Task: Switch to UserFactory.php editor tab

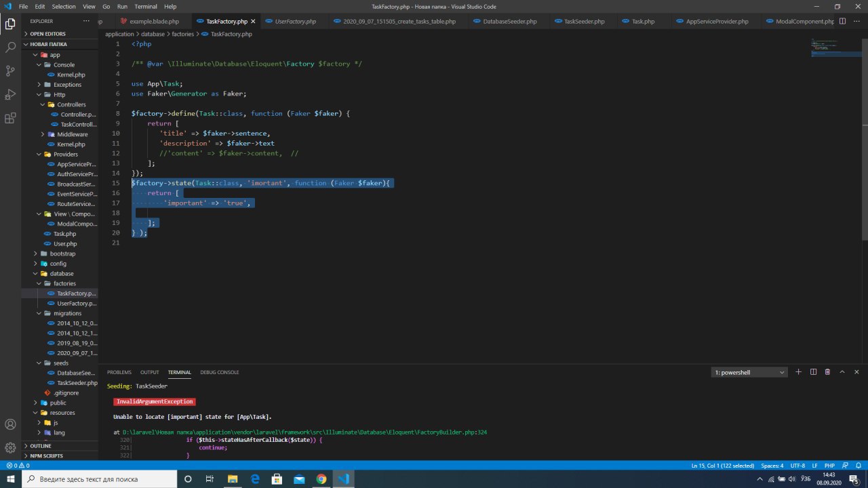Action: click(x=295, y=22)
